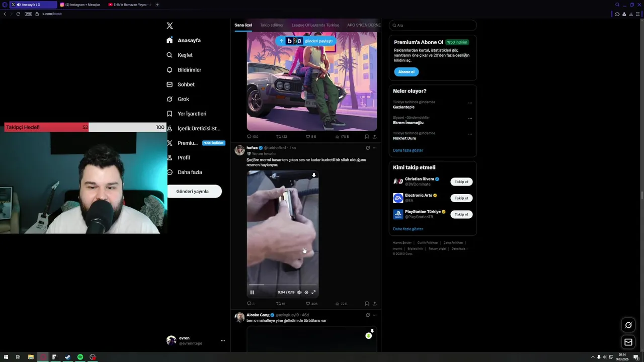
Task: Switch to Erlik'le Ramazan Yayını YouTube tab
Action: point(130,5)
